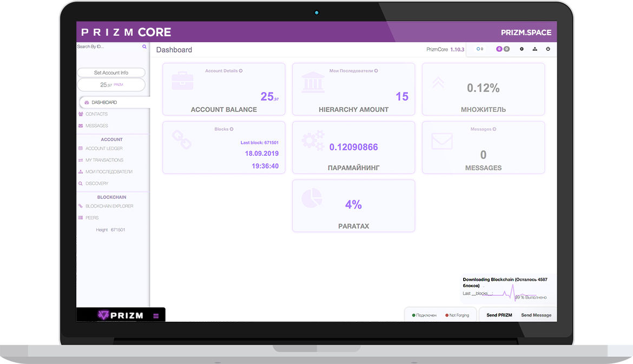The width and height of the screenshot is (633, 364).
Task: Select the Contacts sidebar icon
Action: (80, 114)
